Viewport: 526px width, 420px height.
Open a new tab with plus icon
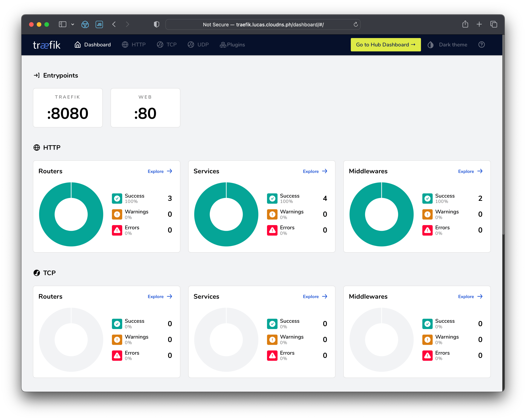(x=479, y=24)
